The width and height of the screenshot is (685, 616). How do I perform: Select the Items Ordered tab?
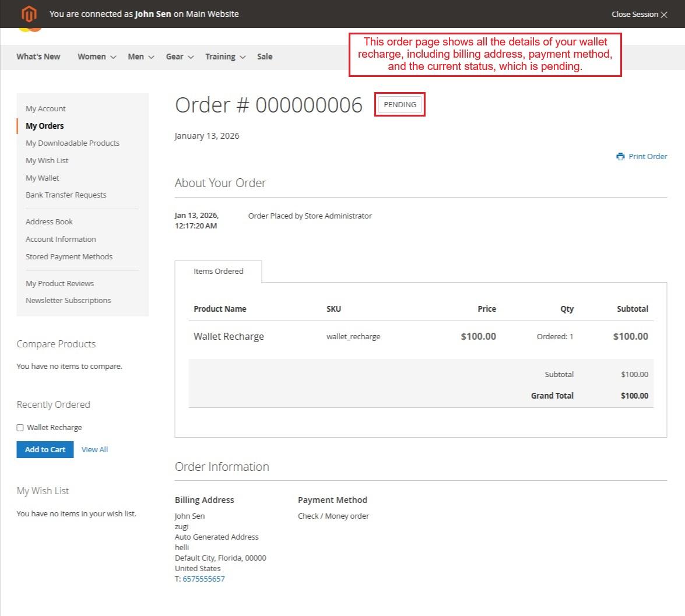(x=218, y=271)
